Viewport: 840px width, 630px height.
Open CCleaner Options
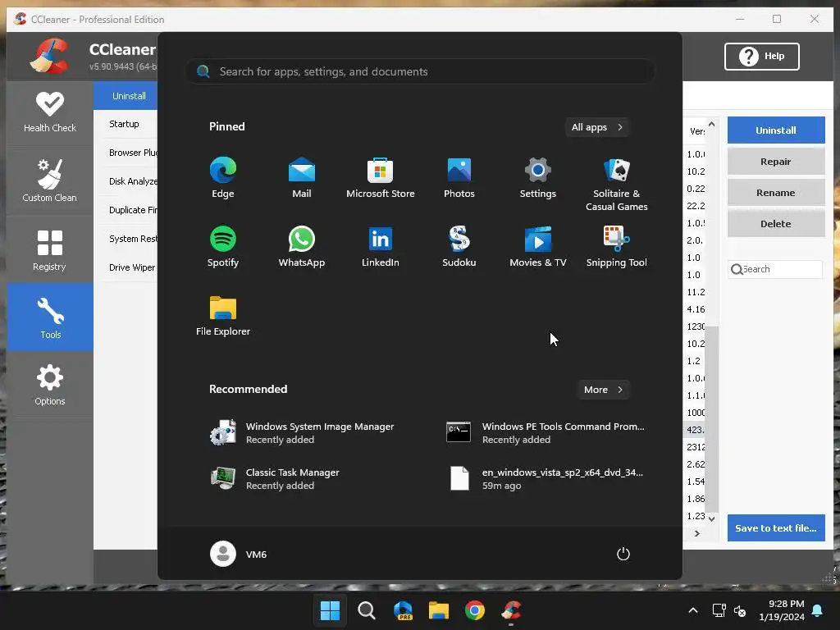[50, 385]
